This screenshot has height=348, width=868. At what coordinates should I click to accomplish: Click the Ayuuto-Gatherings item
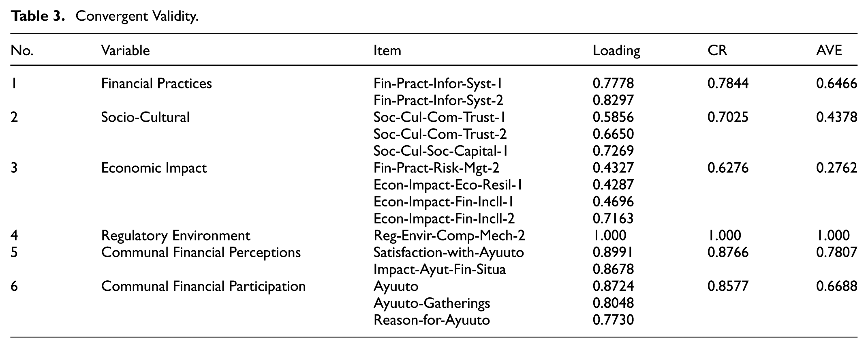432,303
